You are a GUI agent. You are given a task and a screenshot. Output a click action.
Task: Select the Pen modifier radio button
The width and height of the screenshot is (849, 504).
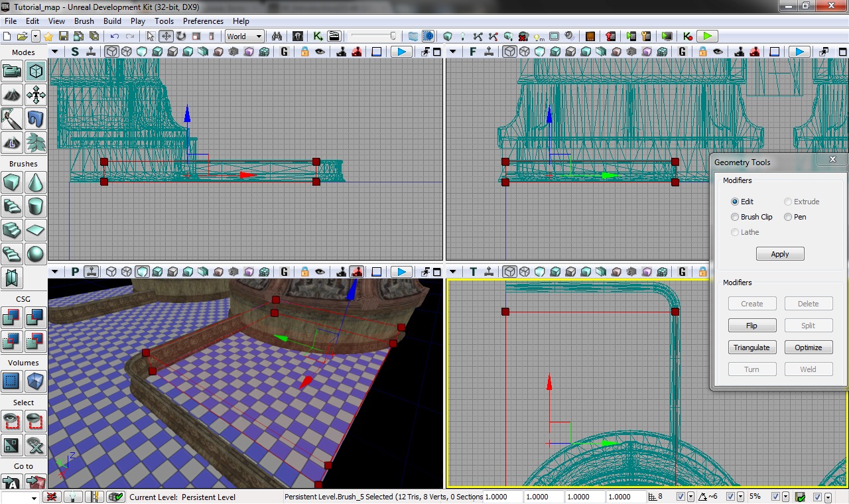click(x=788, y=217)
